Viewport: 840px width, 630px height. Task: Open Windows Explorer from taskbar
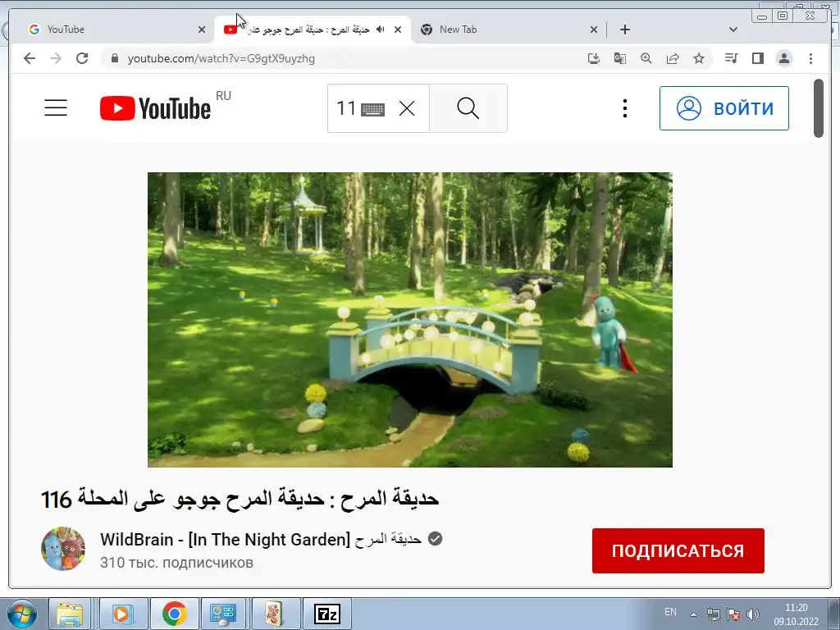(71, 614)
